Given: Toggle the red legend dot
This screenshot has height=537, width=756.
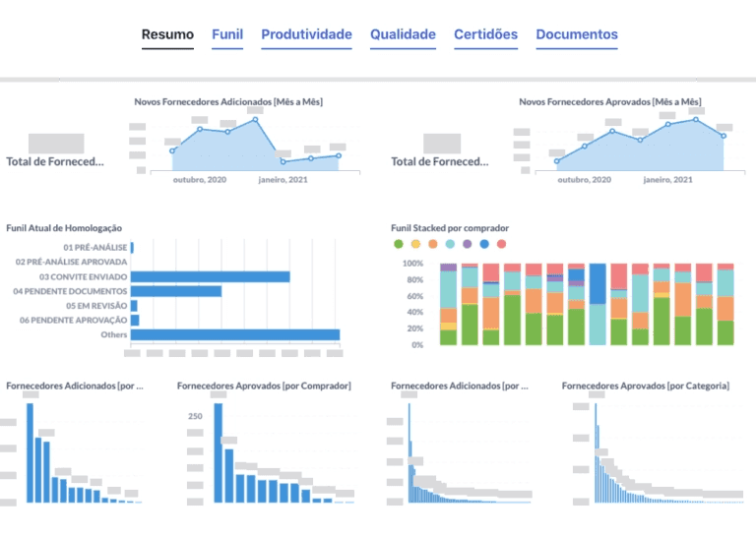Looking at the screenshot, I should click(x=501, y=244).
